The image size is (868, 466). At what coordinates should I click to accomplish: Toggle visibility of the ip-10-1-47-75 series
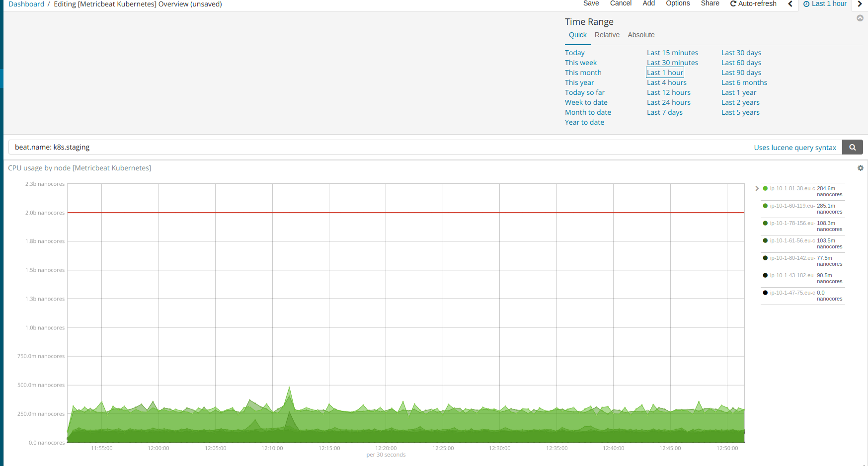(765, 293)
